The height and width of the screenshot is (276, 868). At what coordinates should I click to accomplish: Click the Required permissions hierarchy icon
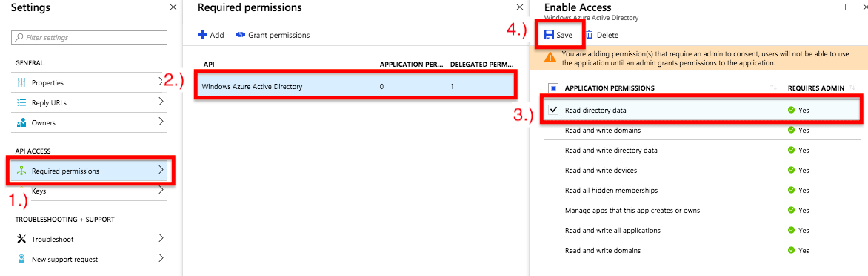[x=21, y=171]
